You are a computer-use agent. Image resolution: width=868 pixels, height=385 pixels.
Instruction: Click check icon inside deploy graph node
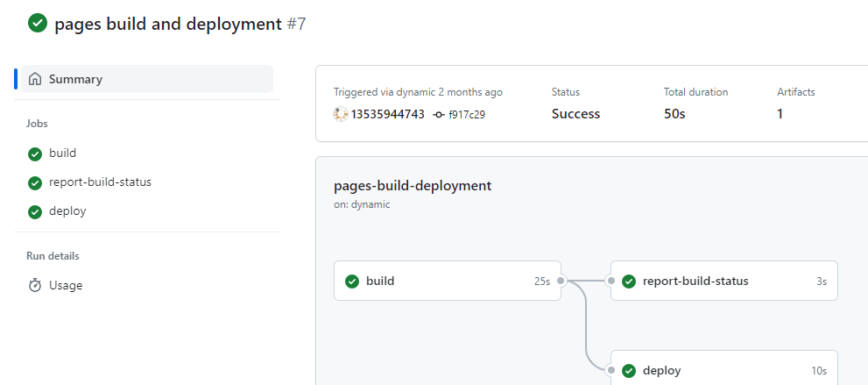pos(628,371)
